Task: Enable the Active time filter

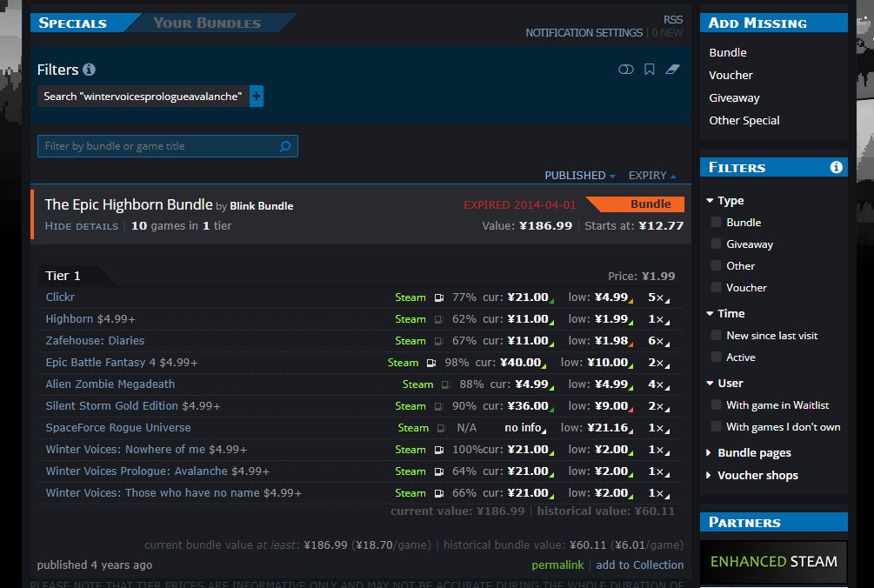Action: click(717, 357)
